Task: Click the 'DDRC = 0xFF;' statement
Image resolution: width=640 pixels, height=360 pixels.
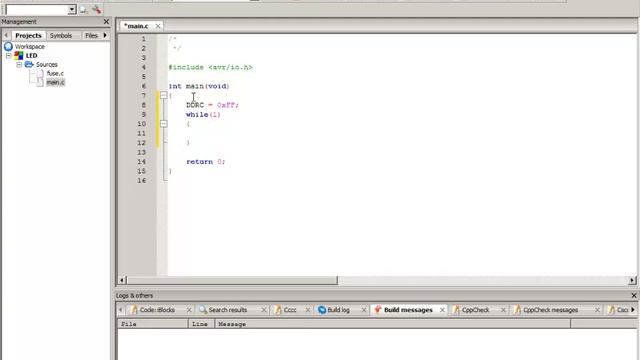Action: coord(212,105)
